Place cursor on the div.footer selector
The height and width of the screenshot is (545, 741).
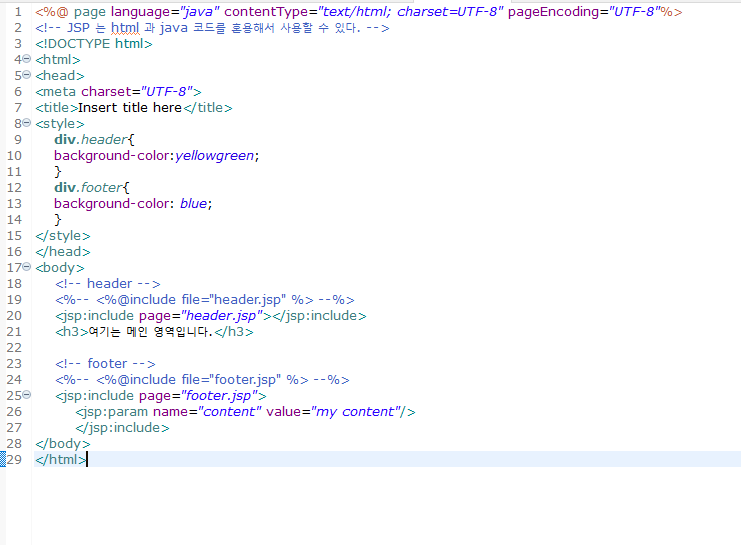coord(89,188)
